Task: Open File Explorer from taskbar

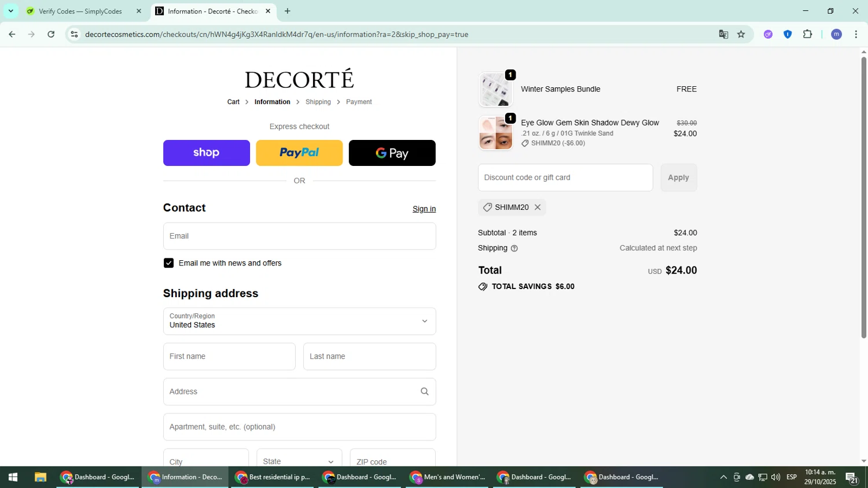Action: coord(40,477)
